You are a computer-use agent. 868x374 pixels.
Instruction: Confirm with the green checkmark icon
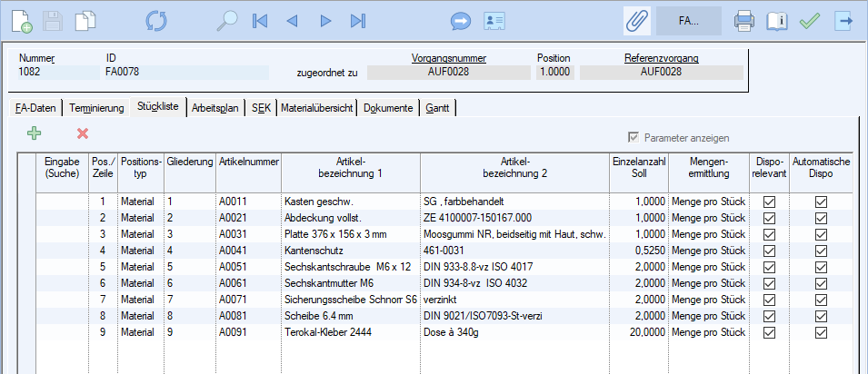click(810, 20)
